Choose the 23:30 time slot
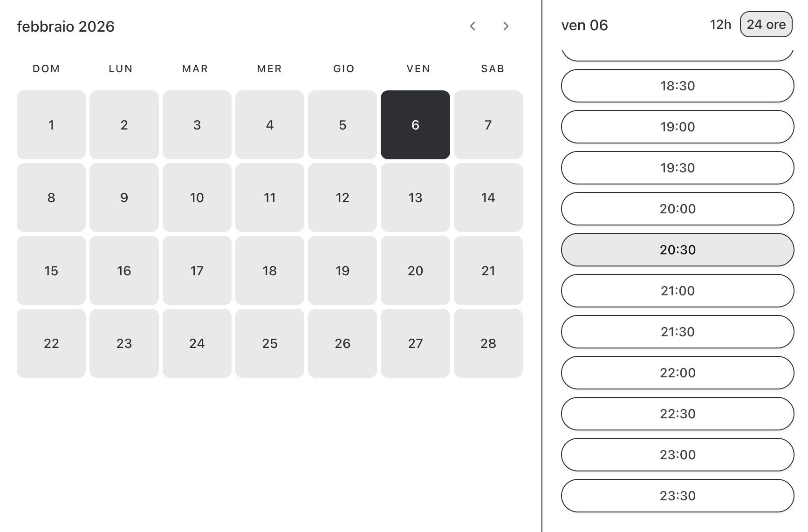The height and width of the screenshot is (532, 808). pyautogui.click(x=677, y=496)
